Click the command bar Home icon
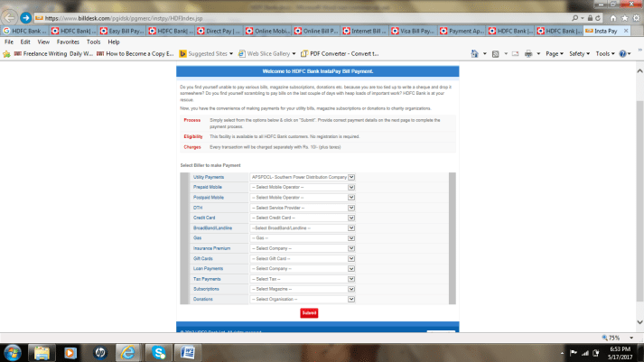The image size is (644, 362). 474,54
